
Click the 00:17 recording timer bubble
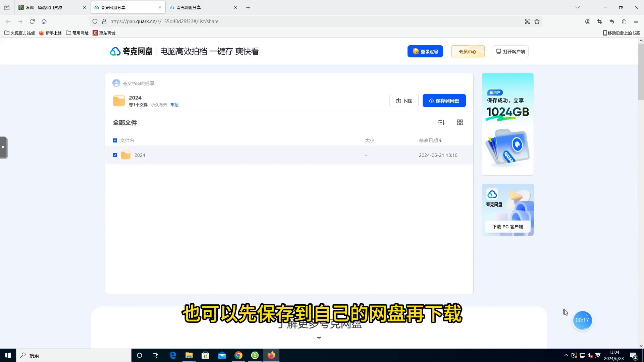(x=582, y=320)
